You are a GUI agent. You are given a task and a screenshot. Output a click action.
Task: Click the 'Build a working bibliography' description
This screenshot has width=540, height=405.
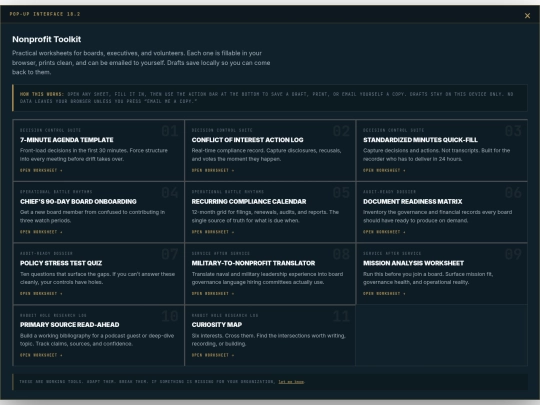97,340
